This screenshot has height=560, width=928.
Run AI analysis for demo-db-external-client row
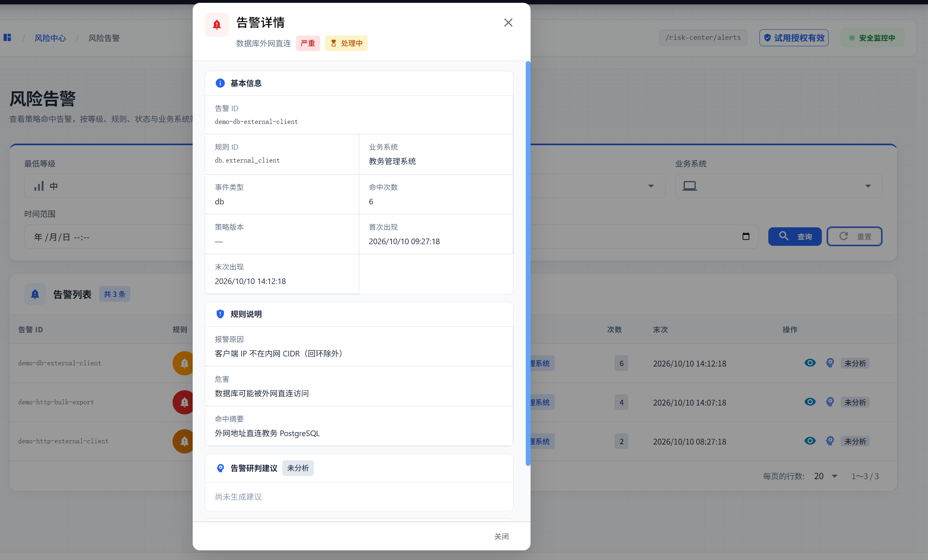coord(830,363)
